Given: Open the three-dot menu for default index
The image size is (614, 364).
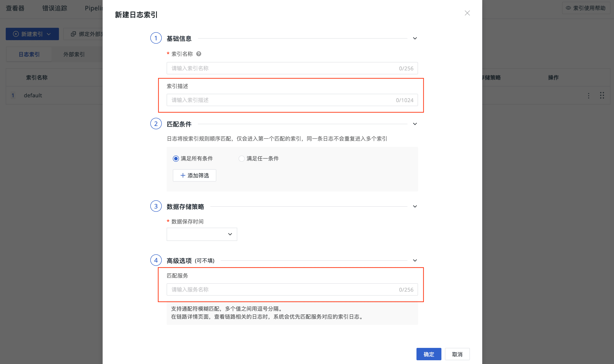Looking at the screenshot, I should point(588,96).
